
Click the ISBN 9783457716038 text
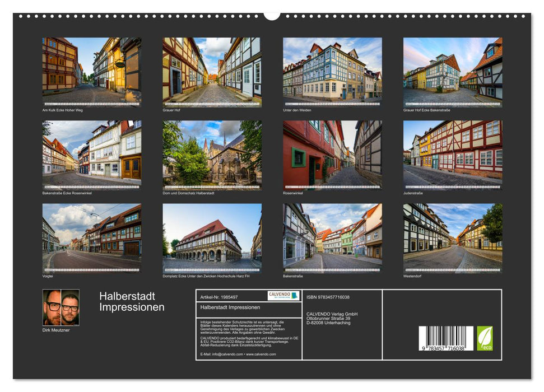pyautogui.click(x=330, y=297)
